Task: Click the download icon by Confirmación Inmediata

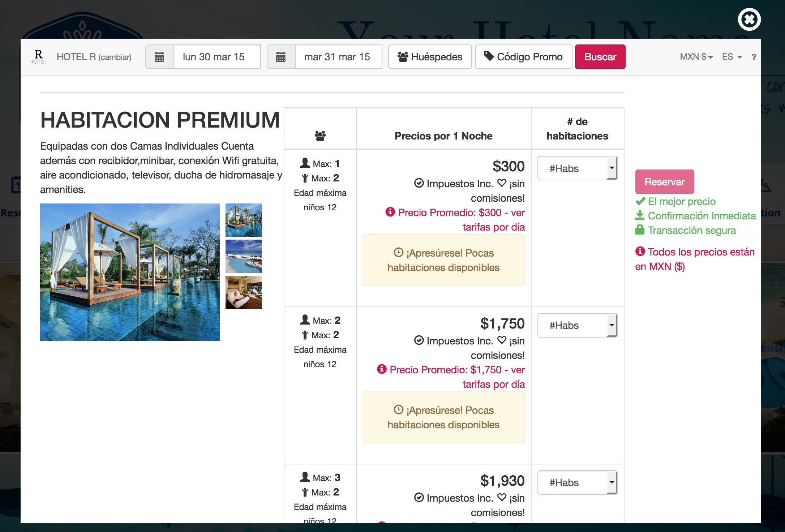Action: coord(640,215)
